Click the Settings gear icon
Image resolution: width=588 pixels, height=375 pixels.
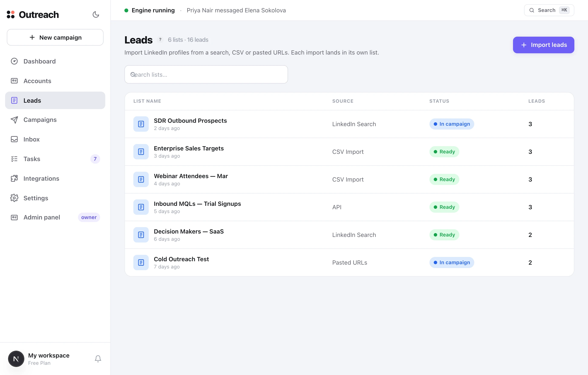[x=14, y=198]
